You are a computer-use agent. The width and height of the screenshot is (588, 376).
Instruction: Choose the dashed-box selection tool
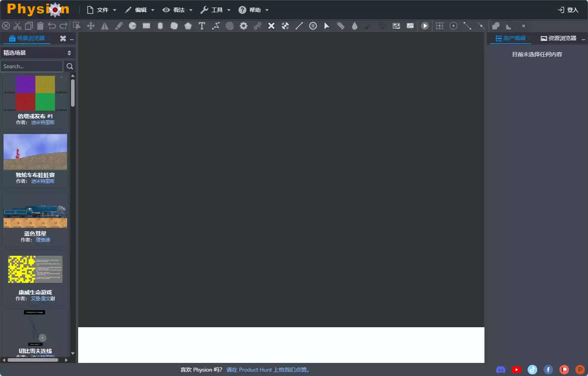tap(77, 26)
